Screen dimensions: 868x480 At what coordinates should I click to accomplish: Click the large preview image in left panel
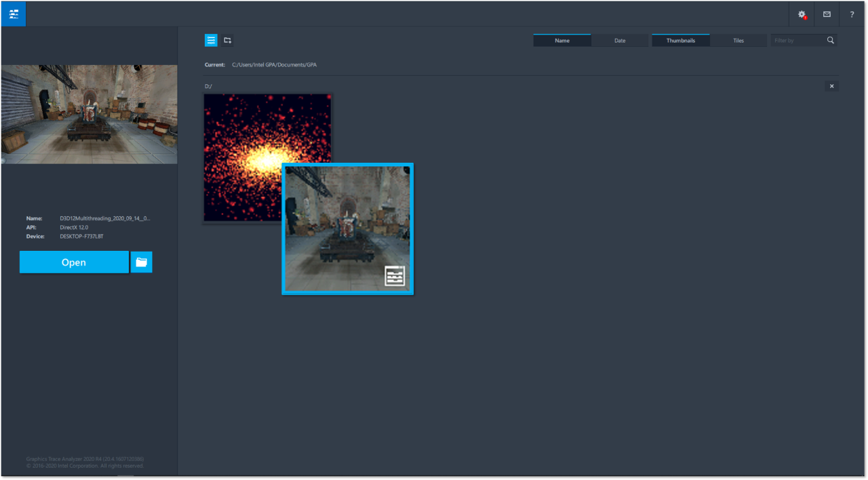(x=89, y=114)
